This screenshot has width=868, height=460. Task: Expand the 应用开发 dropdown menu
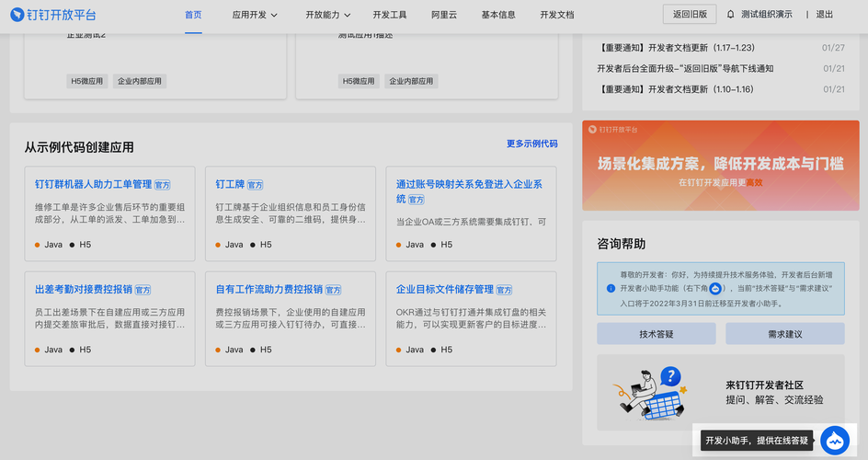(255, 15)
